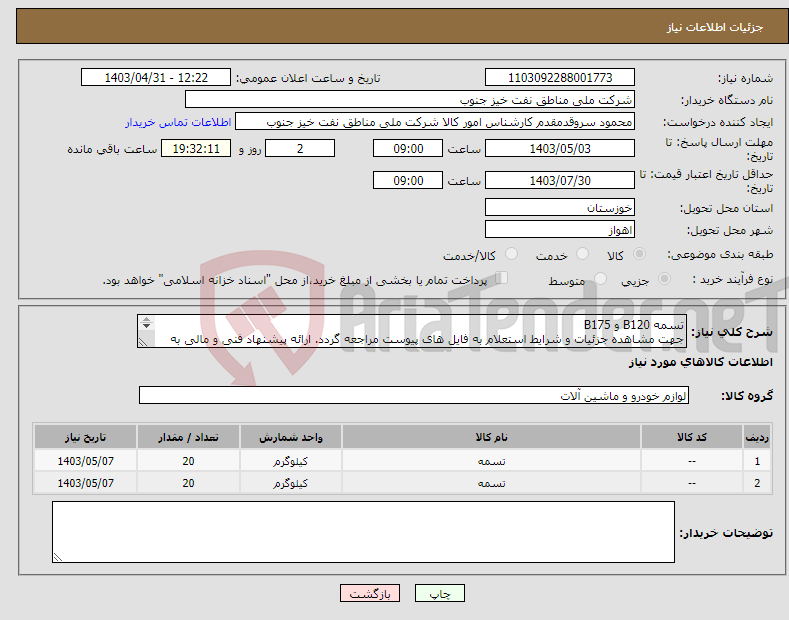
Task: Click کیلوگرم unit in row 2
Action: coord(291,483)
